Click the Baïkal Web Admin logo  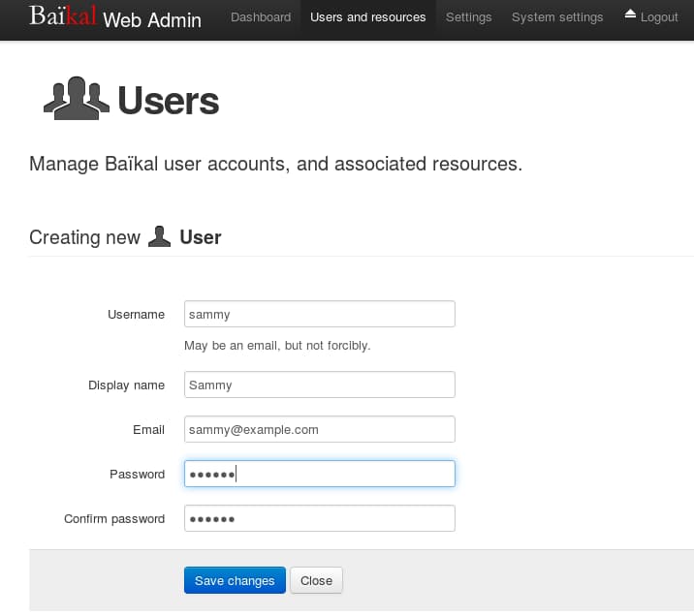pyautogui.click(x=115, y=16)
